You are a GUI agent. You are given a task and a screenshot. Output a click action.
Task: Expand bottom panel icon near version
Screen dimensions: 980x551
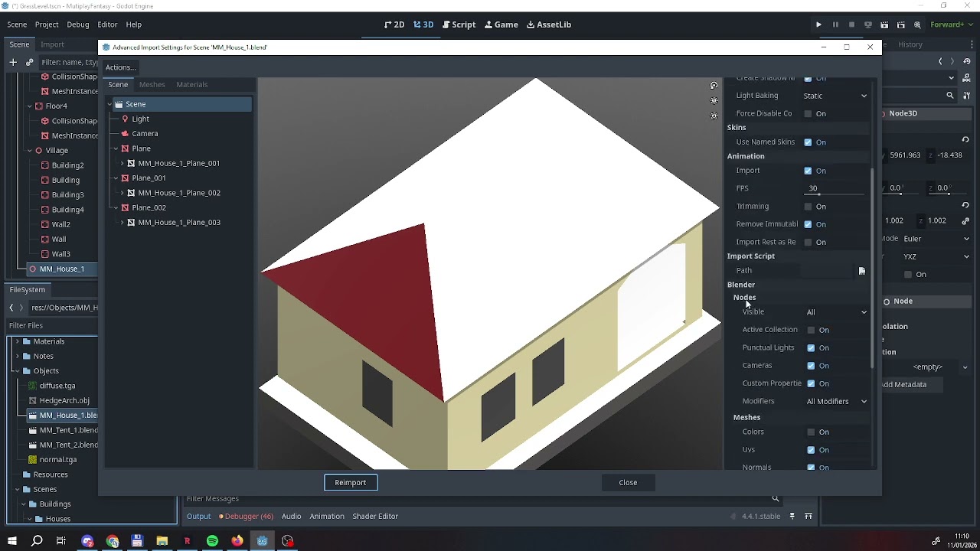[808, 517]
